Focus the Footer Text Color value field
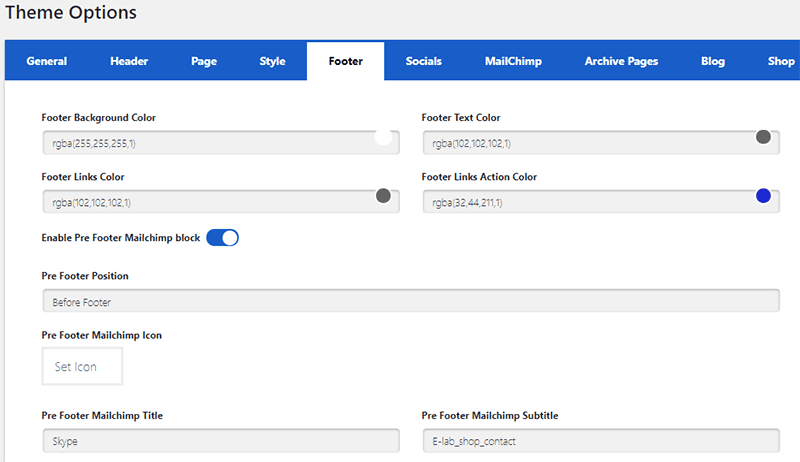800x462 pixels. pos(601,143)
